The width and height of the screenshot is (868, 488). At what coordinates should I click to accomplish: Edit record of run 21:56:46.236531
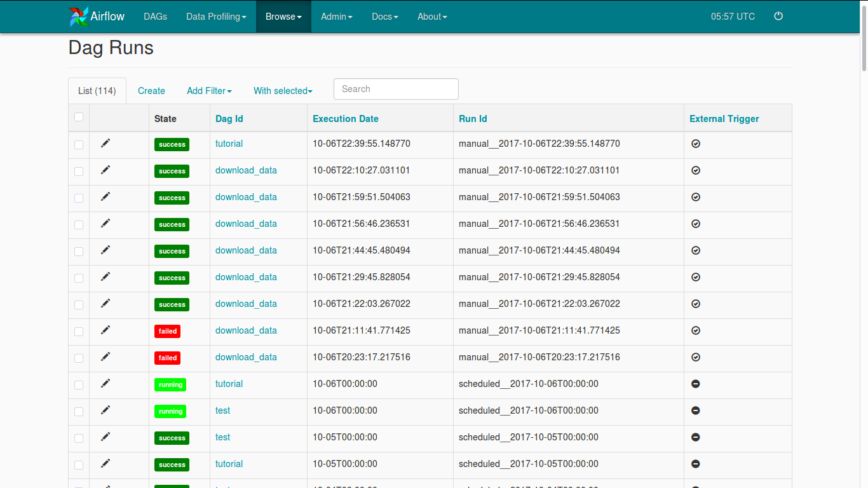click(105, 223)
